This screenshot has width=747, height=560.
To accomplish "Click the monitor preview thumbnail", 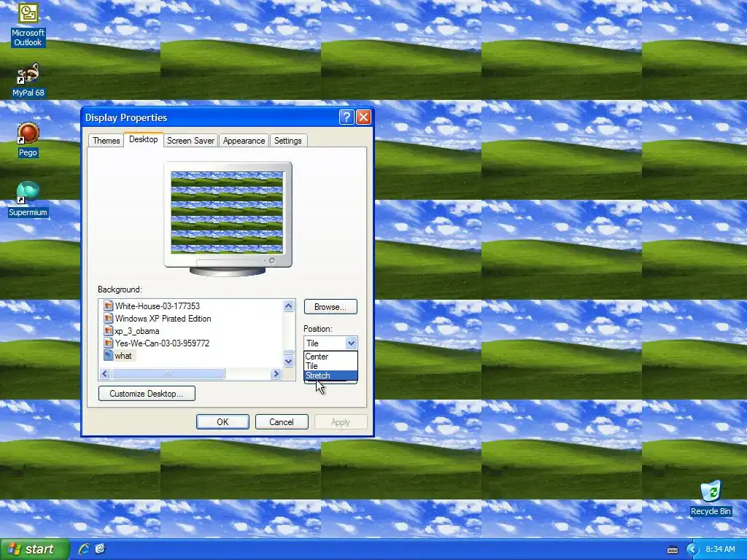I will coord(228,219).
